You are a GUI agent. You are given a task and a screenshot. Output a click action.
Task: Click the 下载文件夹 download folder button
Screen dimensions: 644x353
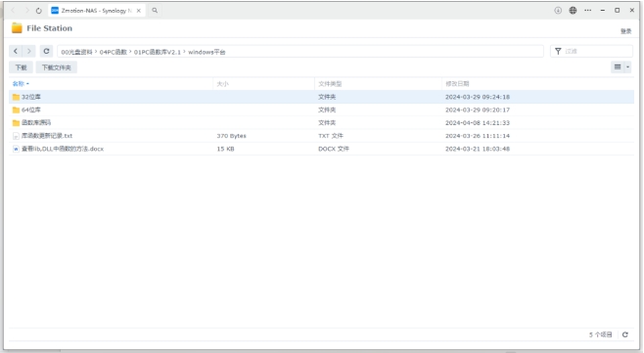pos(56,67)
